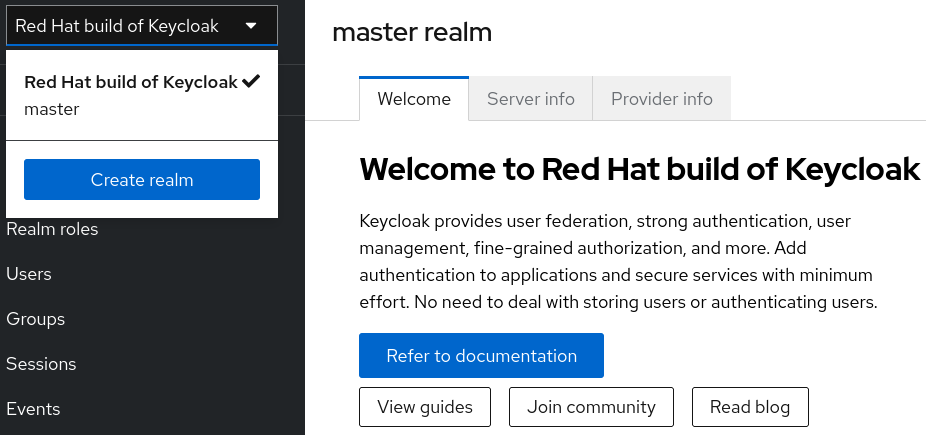This screenshot has width=926, height=435.
Task: Switch to the Provider info tab
Action: click(661, 99)
